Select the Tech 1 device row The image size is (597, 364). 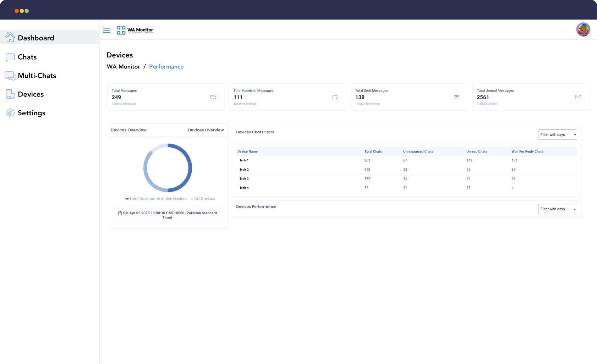(244, 160)
